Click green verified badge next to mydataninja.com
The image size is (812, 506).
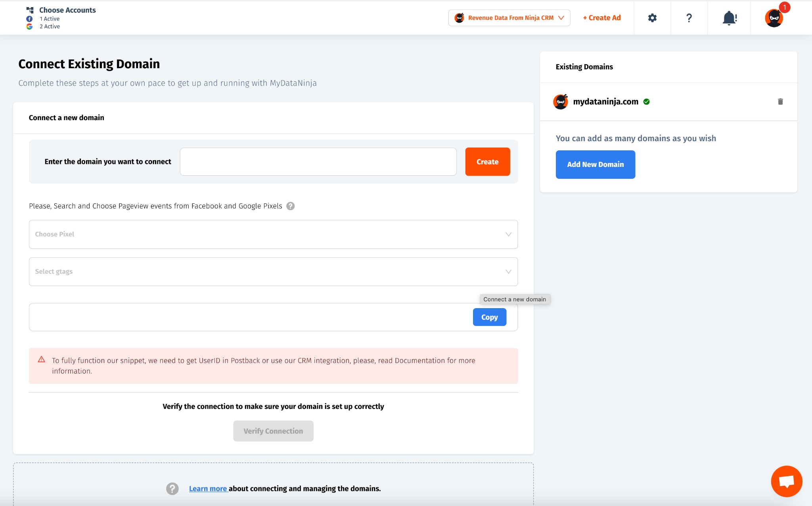click(x=647, y=102)
